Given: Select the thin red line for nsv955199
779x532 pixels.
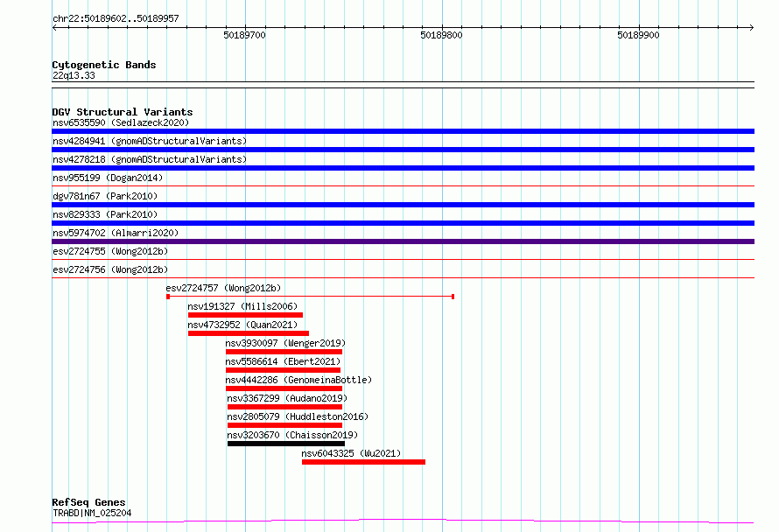Looking at the screenshot, I should click(403, 186).
